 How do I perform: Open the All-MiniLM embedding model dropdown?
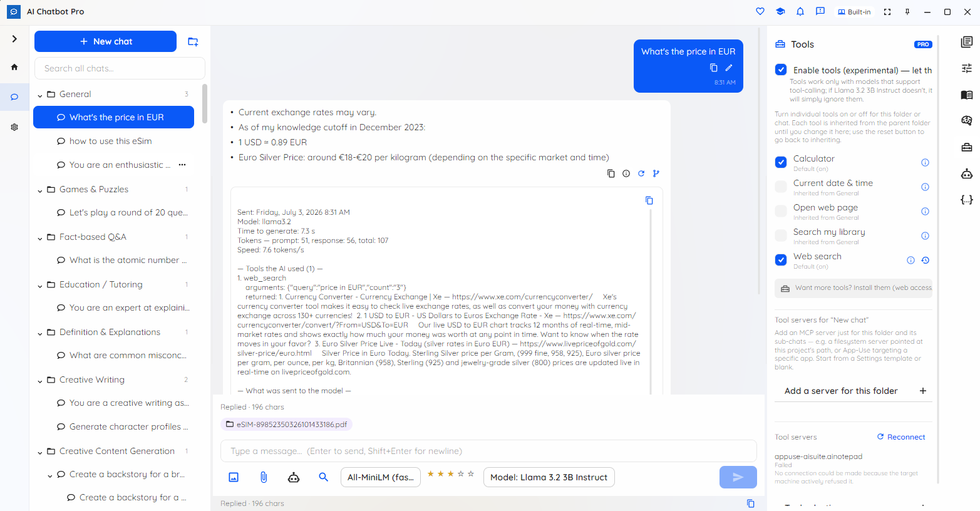click(x=381, y=477)
